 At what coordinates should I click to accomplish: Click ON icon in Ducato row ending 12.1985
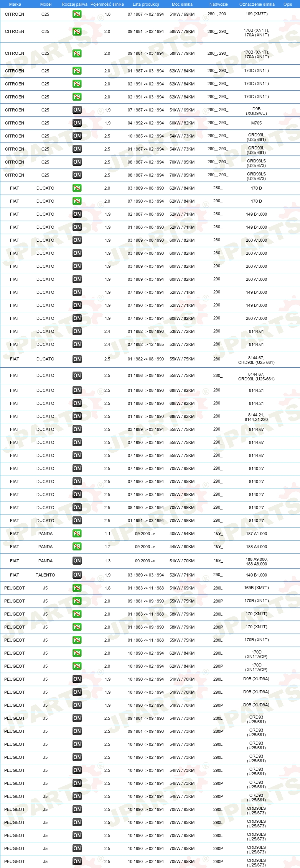pyautogui.click(x=77, y=344)
